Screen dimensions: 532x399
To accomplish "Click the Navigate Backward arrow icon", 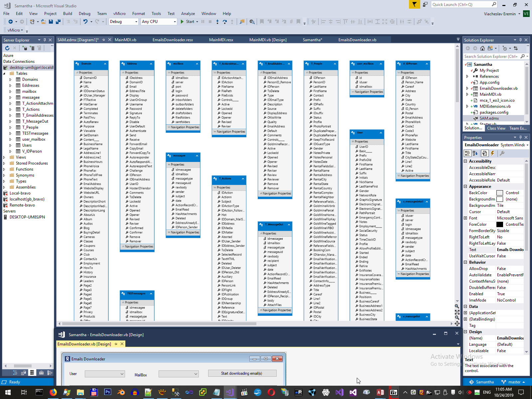I will click(x=11, y=22).
